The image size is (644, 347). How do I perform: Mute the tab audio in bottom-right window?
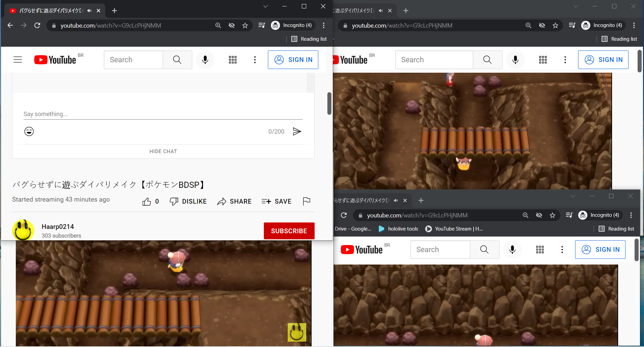(396, 201)
